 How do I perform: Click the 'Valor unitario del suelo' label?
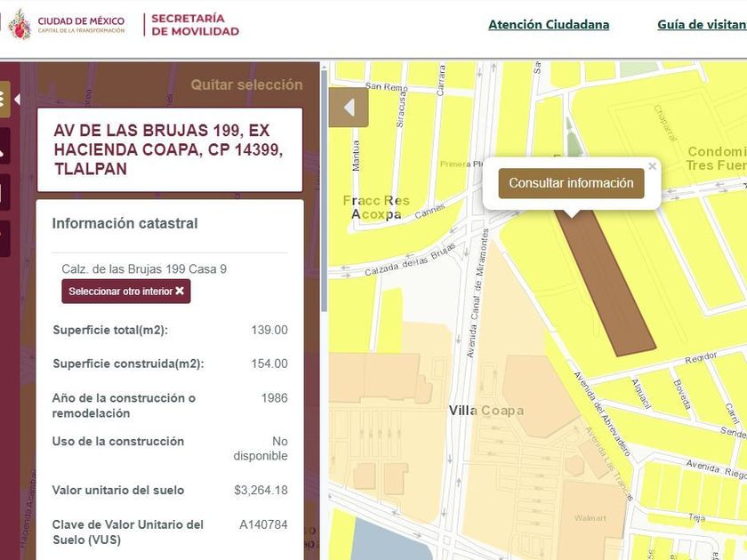point(118,490)
